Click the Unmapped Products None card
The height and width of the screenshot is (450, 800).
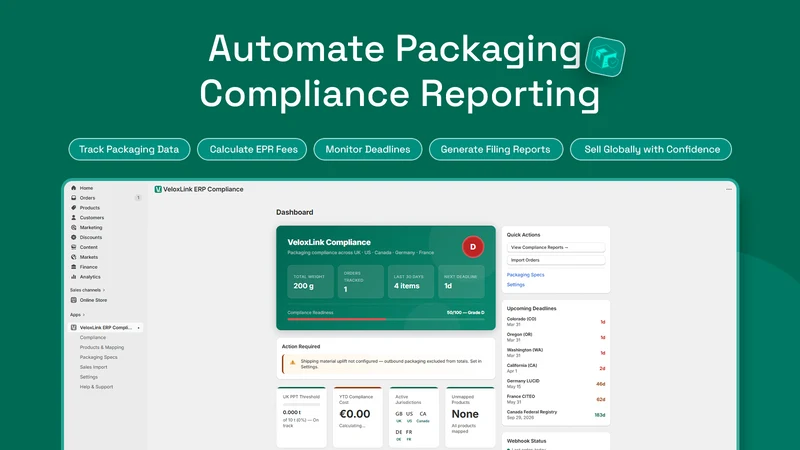click(470, 417)
